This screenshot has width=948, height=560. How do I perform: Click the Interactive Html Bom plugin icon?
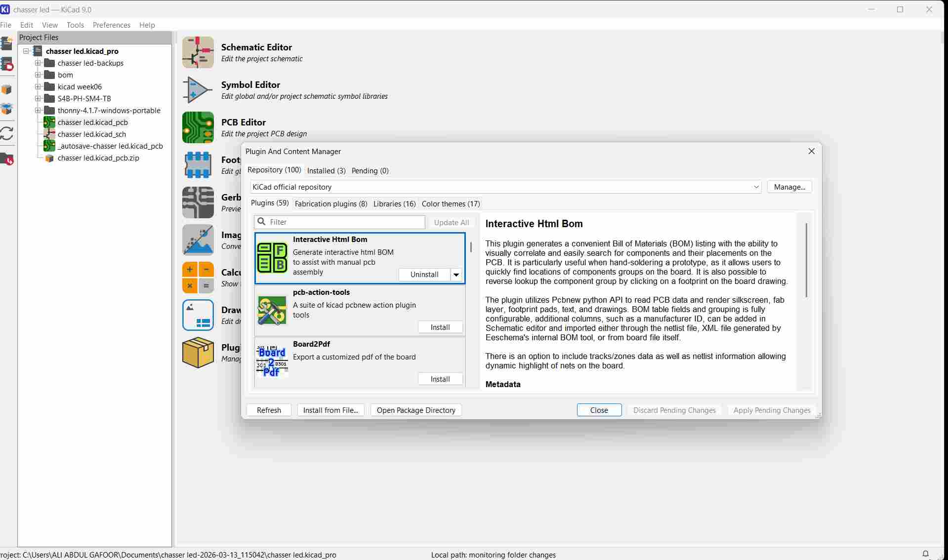pyautogui.click(x=272, y=257)
